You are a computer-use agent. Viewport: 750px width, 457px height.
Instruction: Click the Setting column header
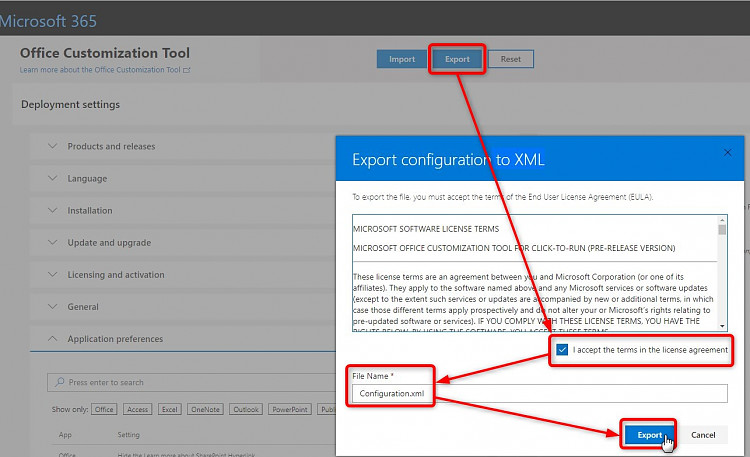coord(129,435)
